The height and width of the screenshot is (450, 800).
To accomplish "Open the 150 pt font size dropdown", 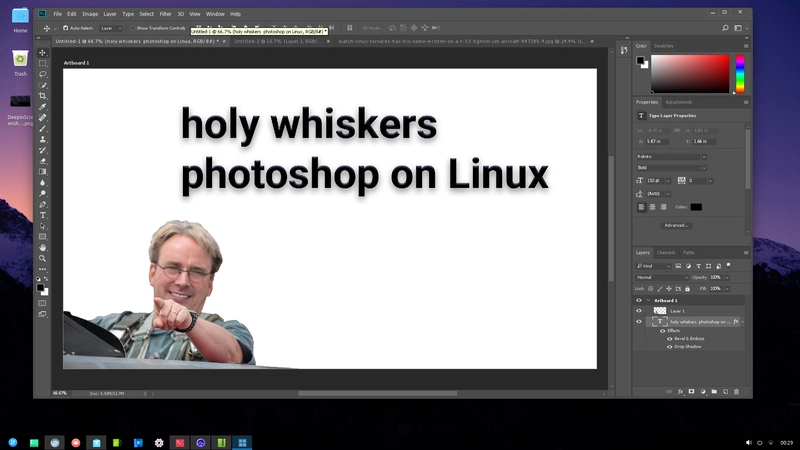I will 668,181.
